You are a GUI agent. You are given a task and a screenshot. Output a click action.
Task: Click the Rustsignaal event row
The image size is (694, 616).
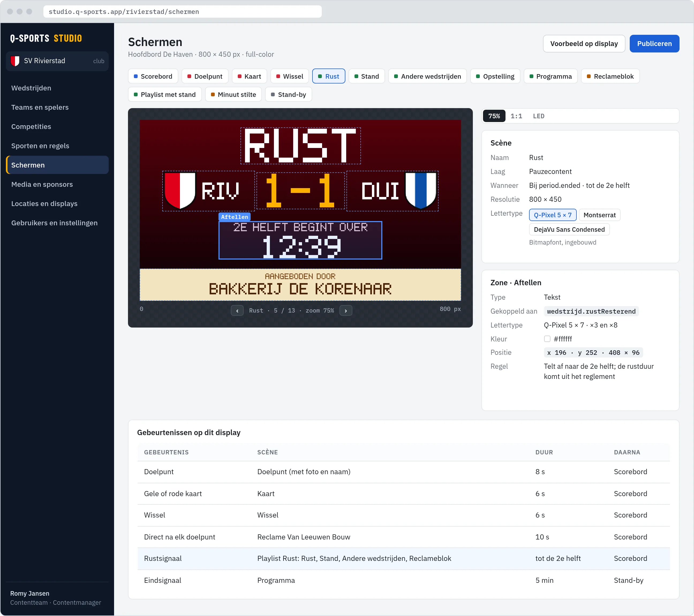(x=403, y=558)
